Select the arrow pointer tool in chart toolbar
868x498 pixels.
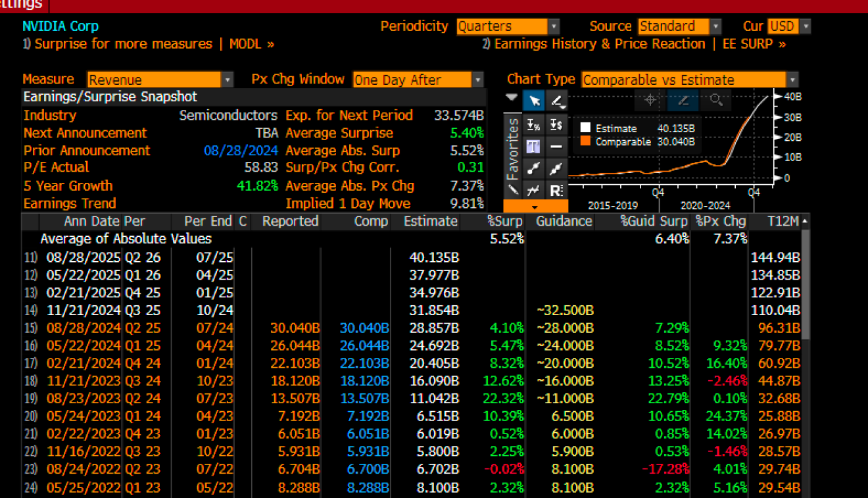[x=534, y=101]
